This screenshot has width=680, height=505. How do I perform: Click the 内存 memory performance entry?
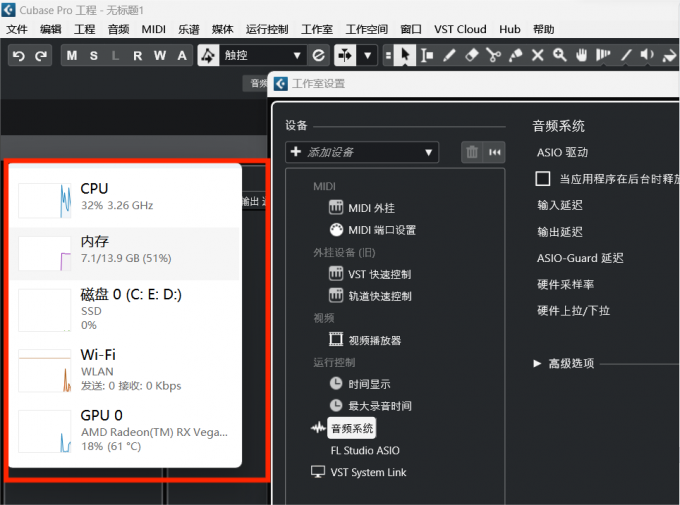click(x=125, y=253)
